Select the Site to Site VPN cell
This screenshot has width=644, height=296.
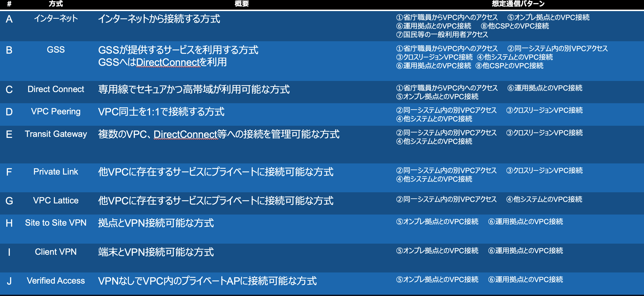[x=56, y=223]
